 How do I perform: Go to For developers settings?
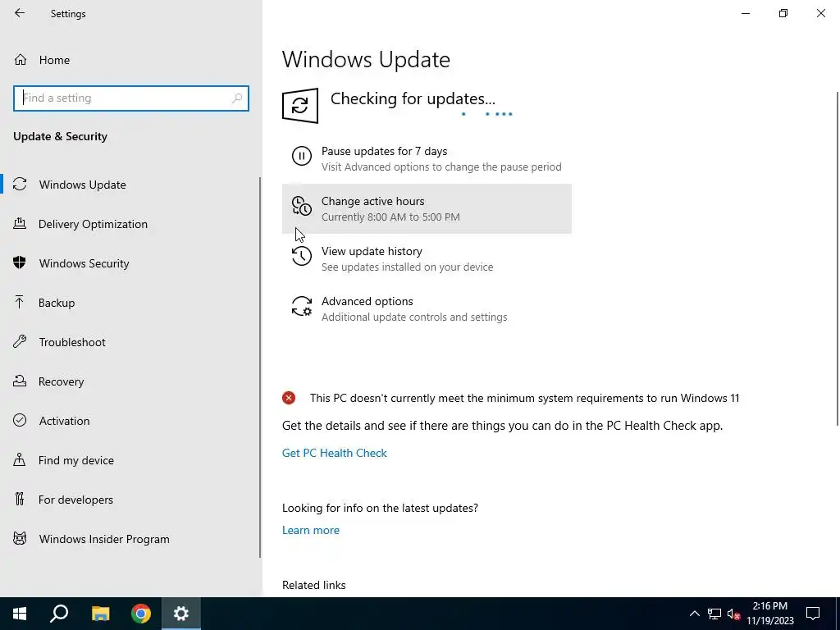(x=130, y=500)
